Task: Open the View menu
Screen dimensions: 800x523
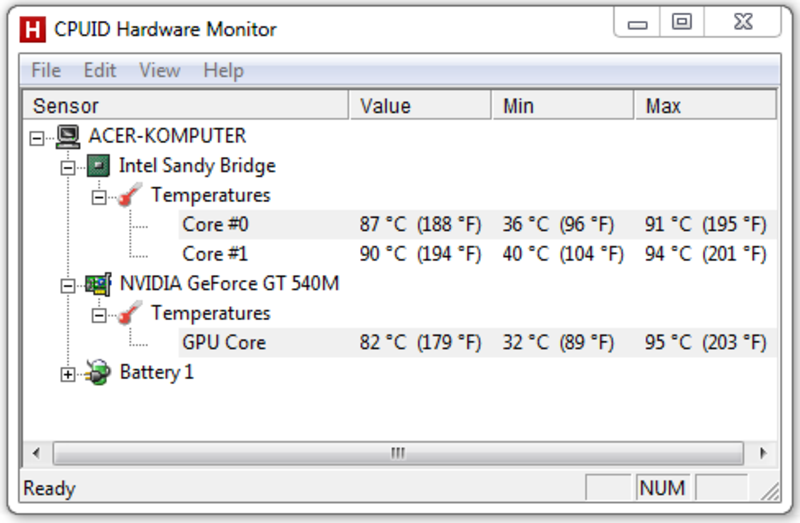Action: (x=160, y=70)
